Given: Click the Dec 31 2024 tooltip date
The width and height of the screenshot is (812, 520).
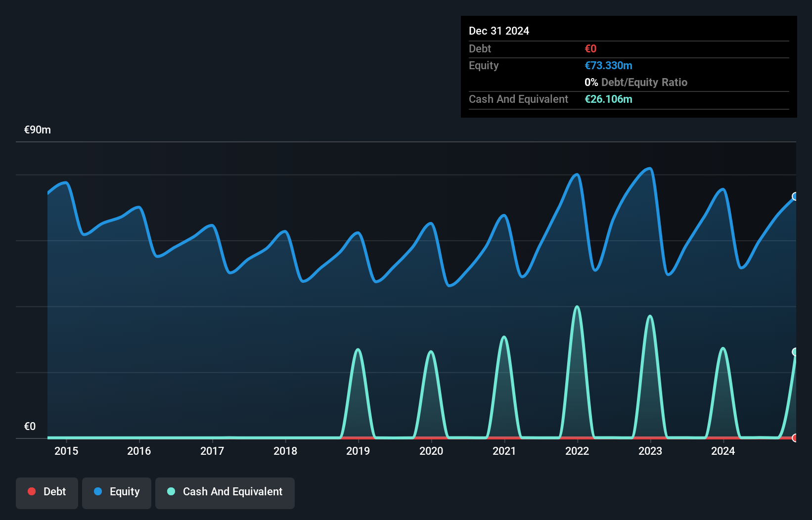Looking at the screenshot, I should [x=499, y=31].
